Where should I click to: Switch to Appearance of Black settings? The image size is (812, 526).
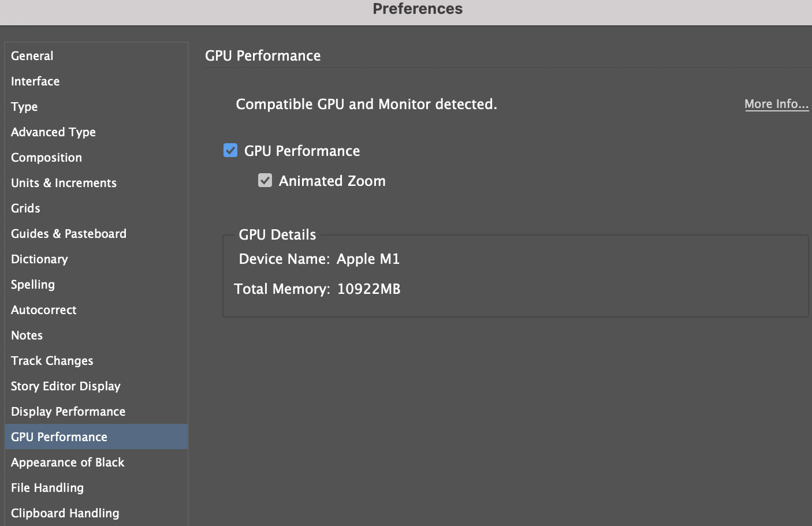tap(68, 462)
